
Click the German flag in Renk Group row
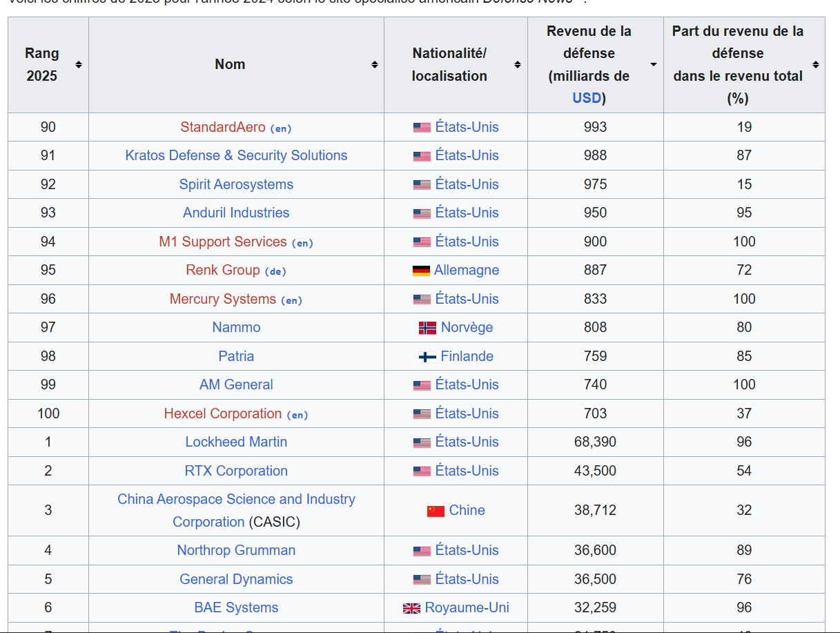(421, 271)
